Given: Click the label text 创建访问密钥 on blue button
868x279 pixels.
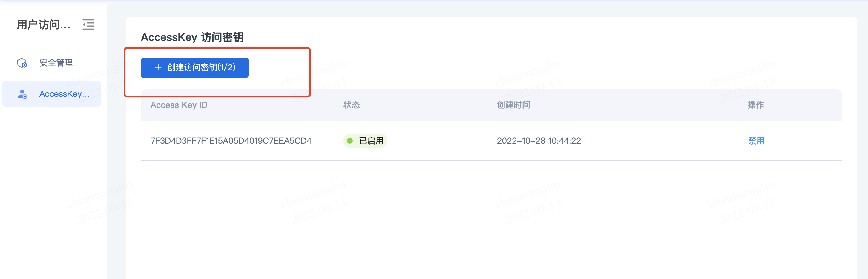Looking at the screenshot, I should (192, 68).
